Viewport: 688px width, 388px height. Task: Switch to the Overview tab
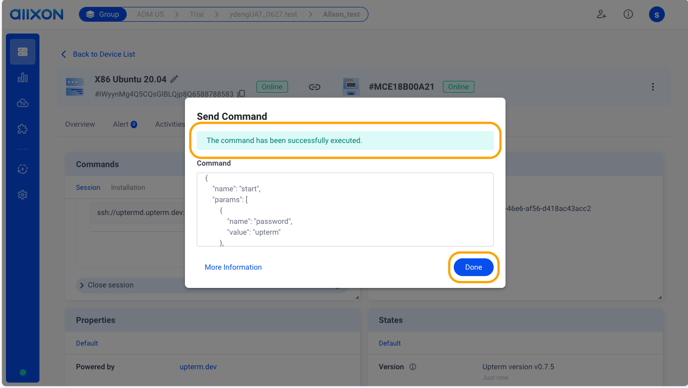tap(80, 124)
